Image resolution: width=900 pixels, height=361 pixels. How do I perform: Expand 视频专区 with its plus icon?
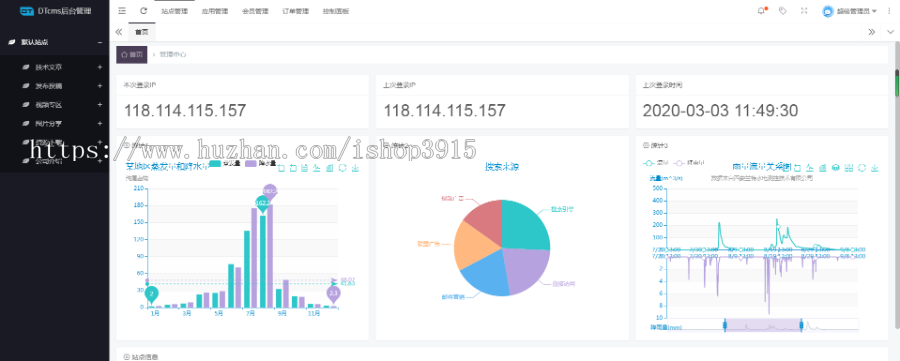[x=100, y=104]
